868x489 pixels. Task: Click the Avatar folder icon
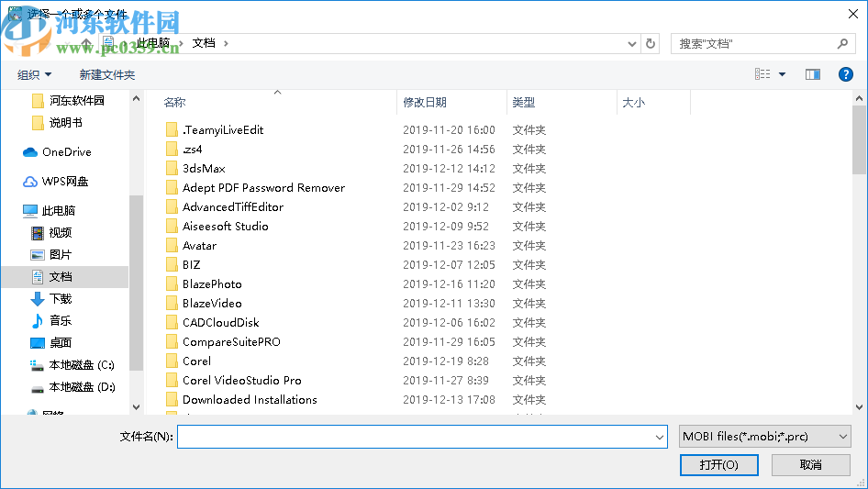(x=172, y=245)
